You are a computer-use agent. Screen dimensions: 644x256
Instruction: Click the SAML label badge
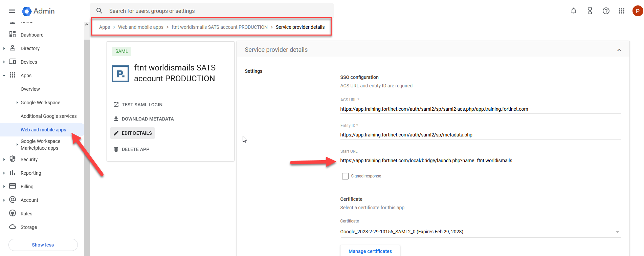(121, 51)
